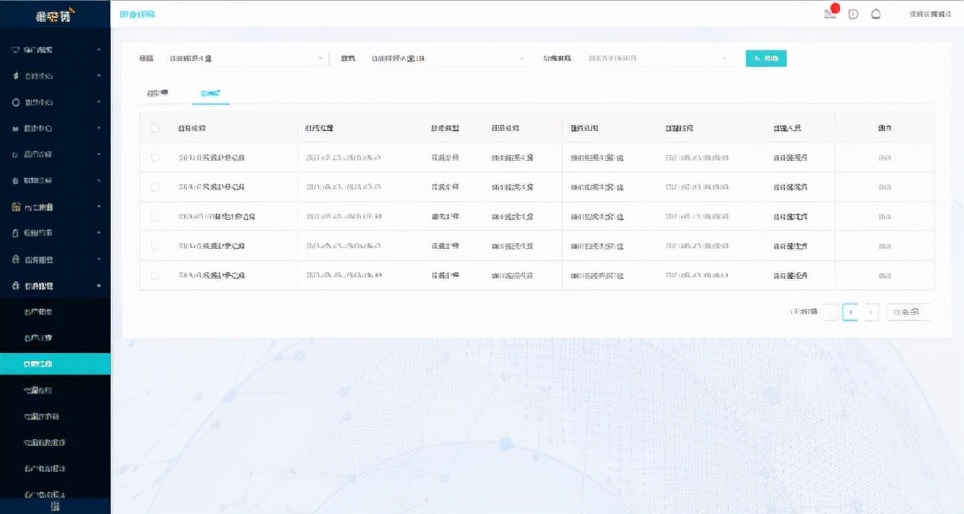This screenshot has width=964, height=514.
Task: Open the first submenu item under the expanded sidebar menu
Action: (38, 312)
